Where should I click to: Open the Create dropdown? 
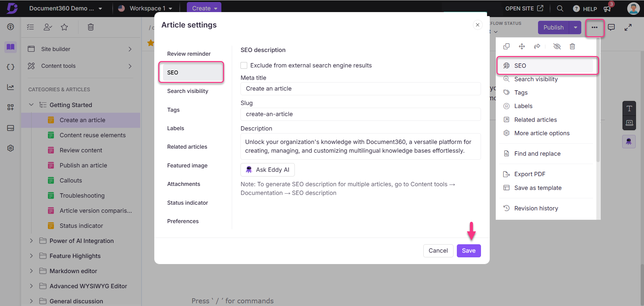[x=204, y=8]
